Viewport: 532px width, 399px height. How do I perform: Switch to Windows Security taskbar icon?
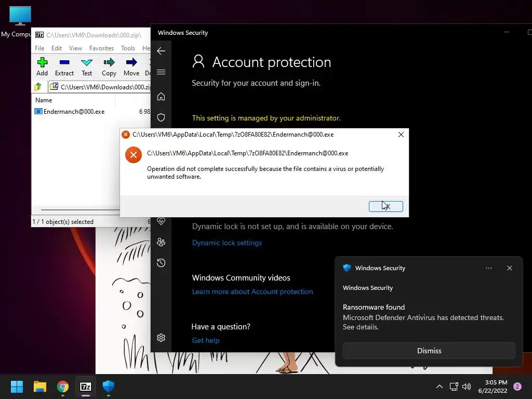click(109, 387)
